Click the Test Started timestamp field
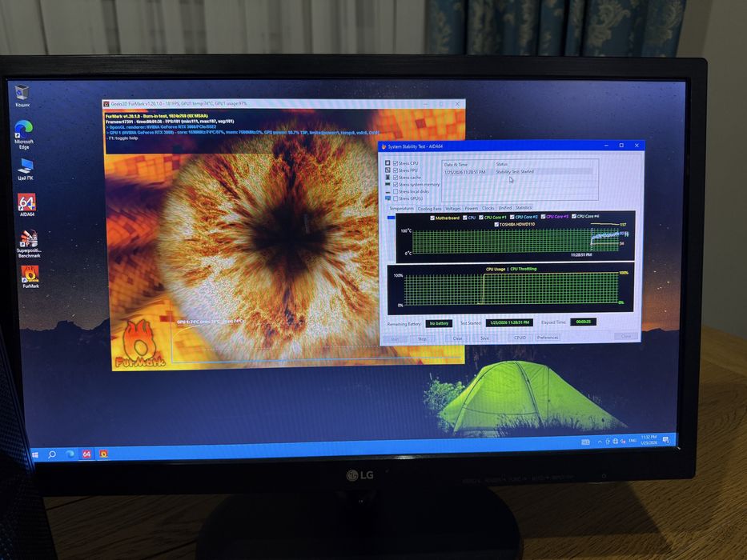747x560 pixels. pyautogui.click(x=509, y=322)
